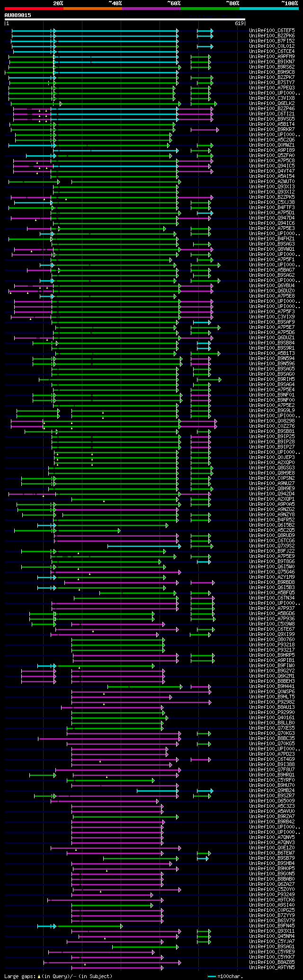Open hit UniRef100_Q75G46

[x=272, y=572]
